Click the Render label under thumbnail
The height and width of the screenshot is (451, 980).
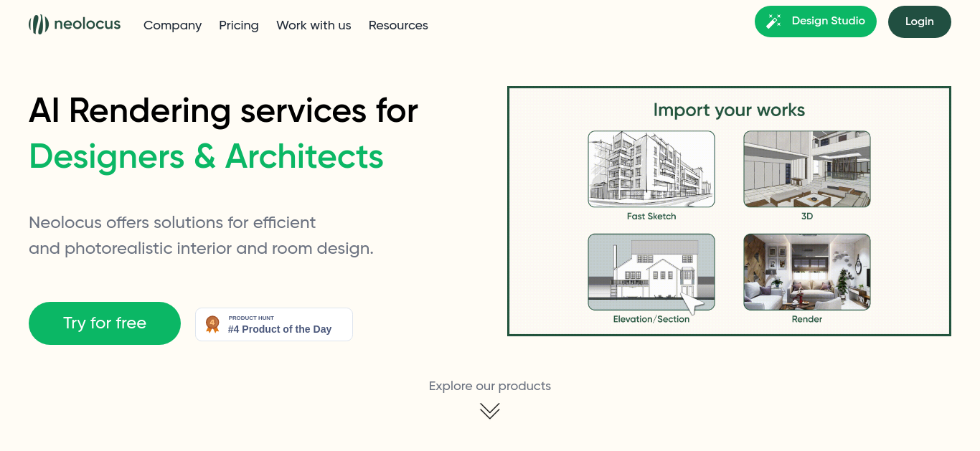(x=807, y=319)
